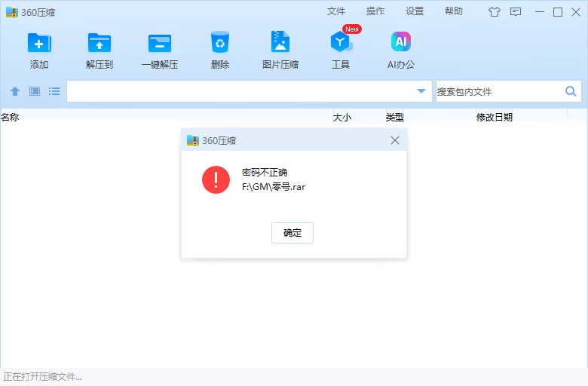
Task: Open the 文件 menu
Action: [336, 11]
